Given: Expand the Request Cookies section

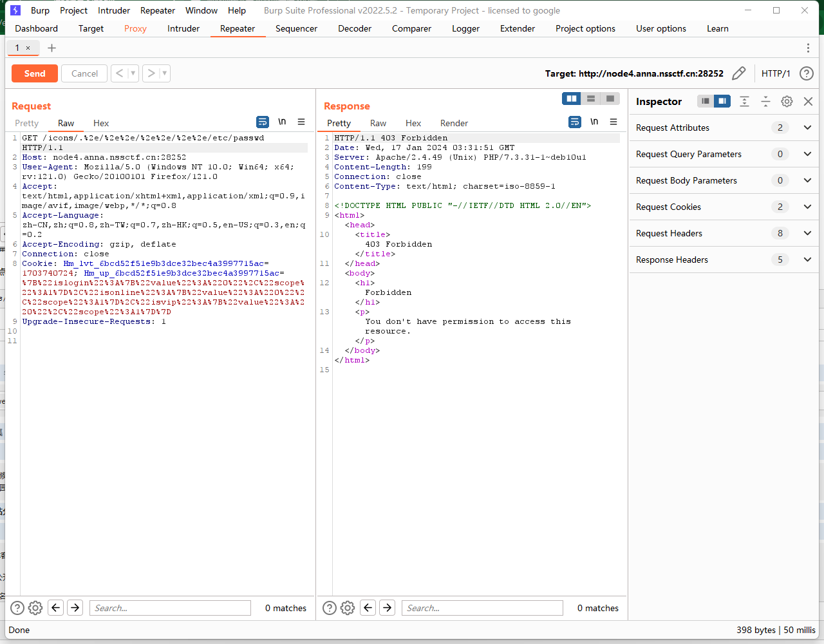Looking at the screenshot, I should coord(807,207).
